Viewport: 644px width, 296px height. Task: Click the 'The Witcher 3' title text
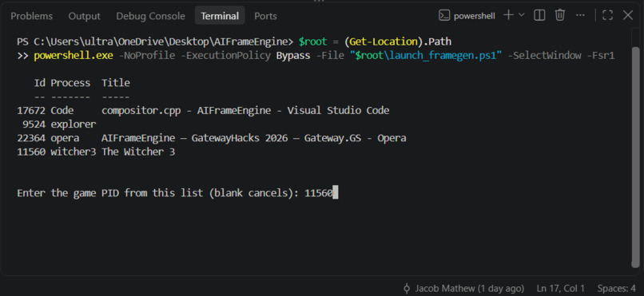point(138,152)
